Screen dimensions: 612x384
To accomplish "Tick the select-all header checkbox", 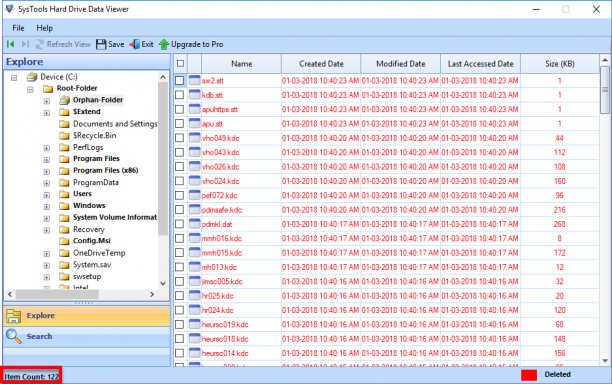I will tap(180, 63).
